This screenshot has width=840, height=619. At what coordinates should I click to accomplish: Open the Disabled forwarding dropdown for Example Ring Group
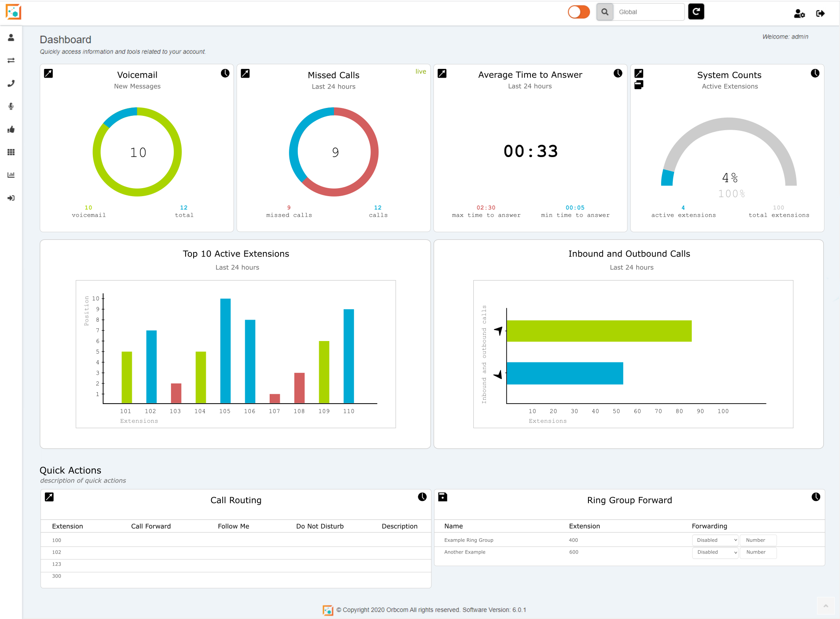pos(715,540)
